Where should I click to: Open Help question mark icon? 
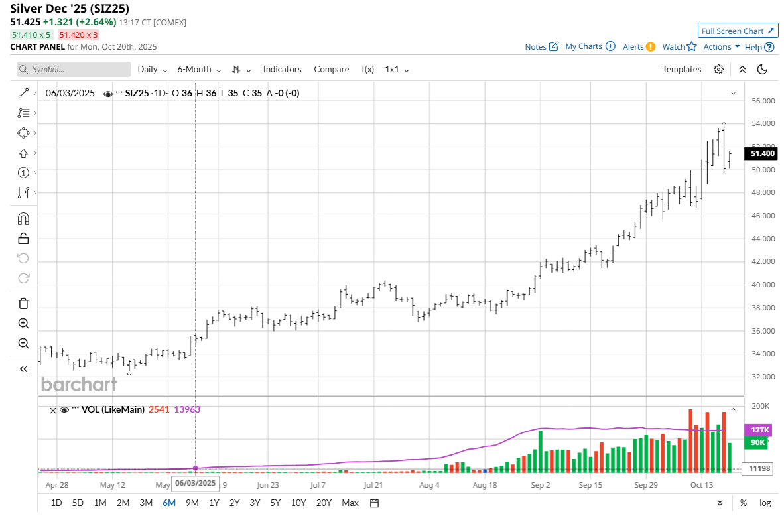[769, 47]
